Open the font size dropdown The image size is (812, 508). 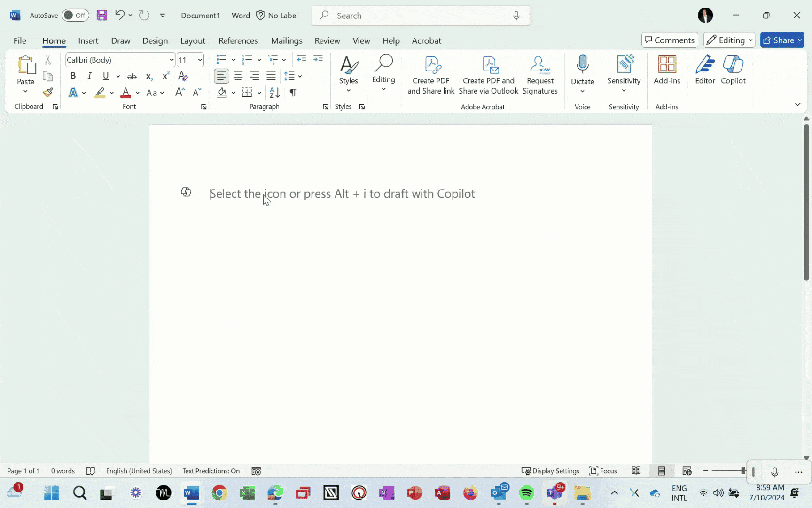pyautogui.click(x=200, y=60)
